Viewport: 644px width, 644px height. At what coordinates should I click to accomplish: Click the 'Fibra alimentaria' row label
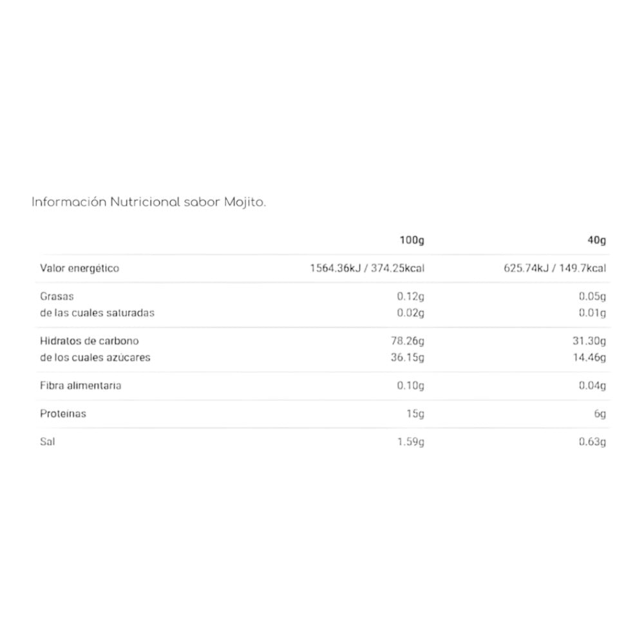point(80,386)
